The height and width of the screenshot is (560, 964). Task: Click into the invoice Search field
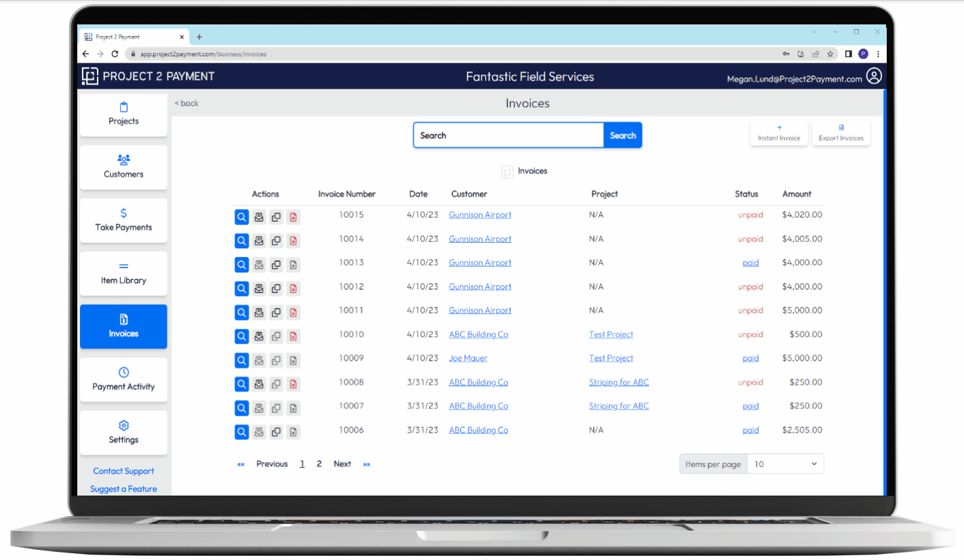click(x=508, y=135)
